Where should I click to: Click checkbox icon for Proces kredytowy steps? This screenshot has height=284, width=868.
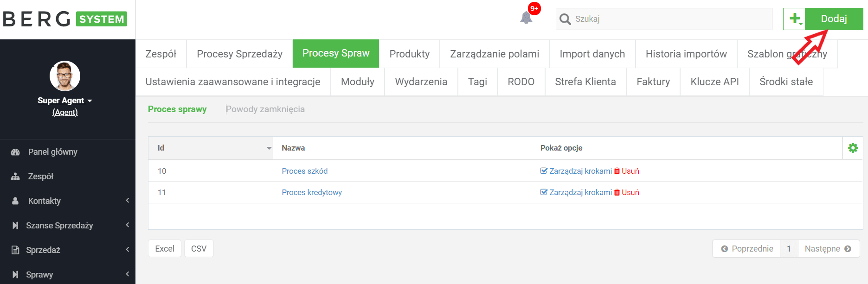coord(544,192)
